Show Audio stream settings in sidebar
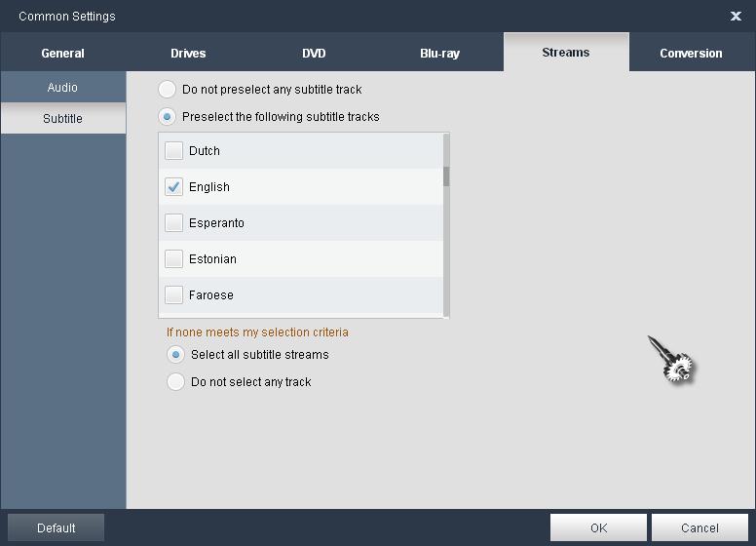Screen dimensions: 756x546 (62, 88)
